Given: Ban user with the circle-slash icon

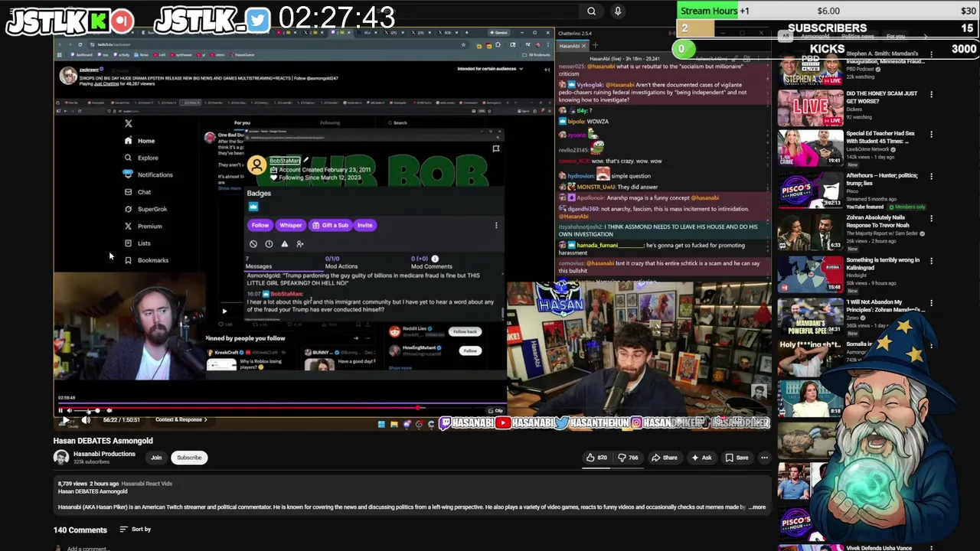Looking at the screenshot, I should (x=253, y=244).
